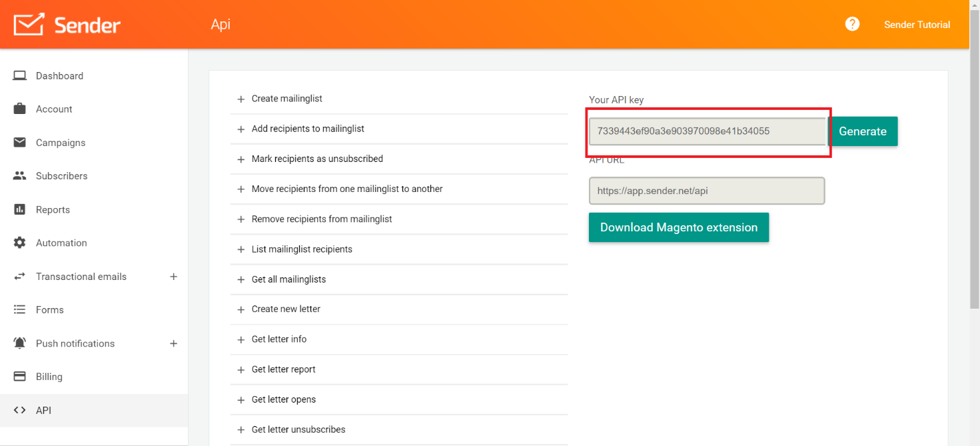Image resolution: width=980 pixels, height=446 pixels.
Task: Click the Reports chart icon
Action: [x=20, y=209]
